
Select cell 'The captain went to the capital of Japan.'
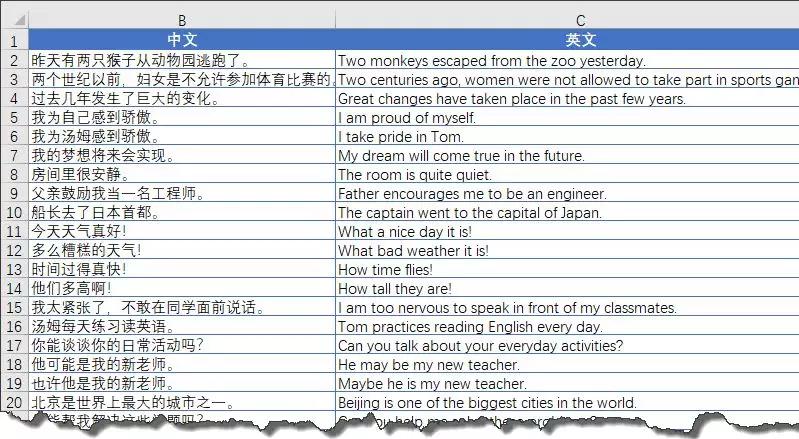[x=567, y=212]
